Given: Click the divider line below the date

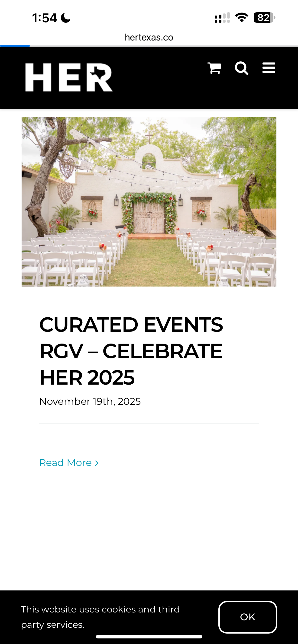Looking at the screenshot, I should coord(149,423).
